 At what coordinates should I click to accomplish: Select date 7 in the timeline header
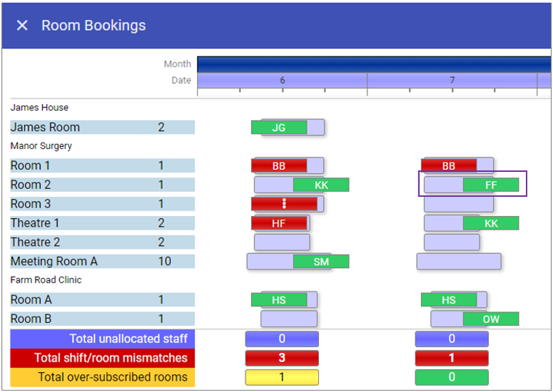[452, 80]
